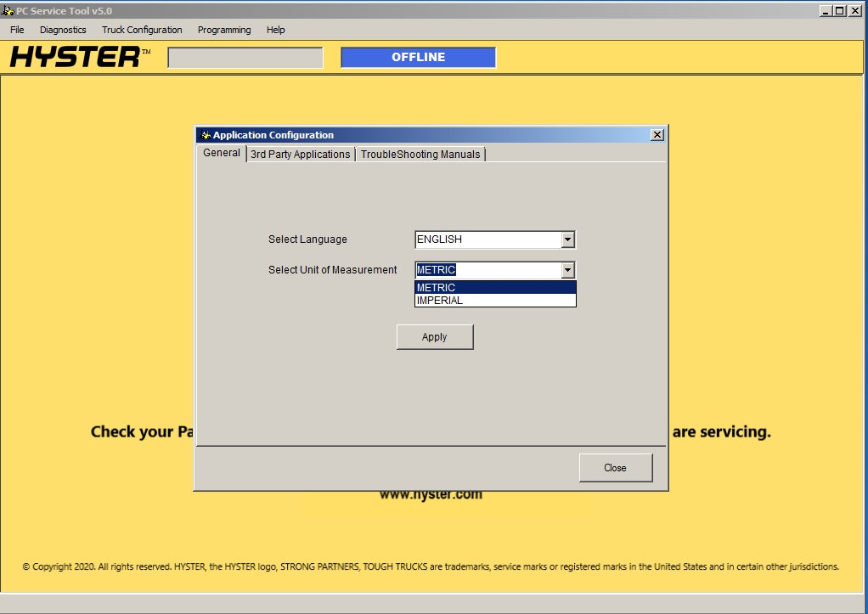Open the Diagnostics menu
The height and width of the screenshot is (614, 868).
click(x=63, y=30)
